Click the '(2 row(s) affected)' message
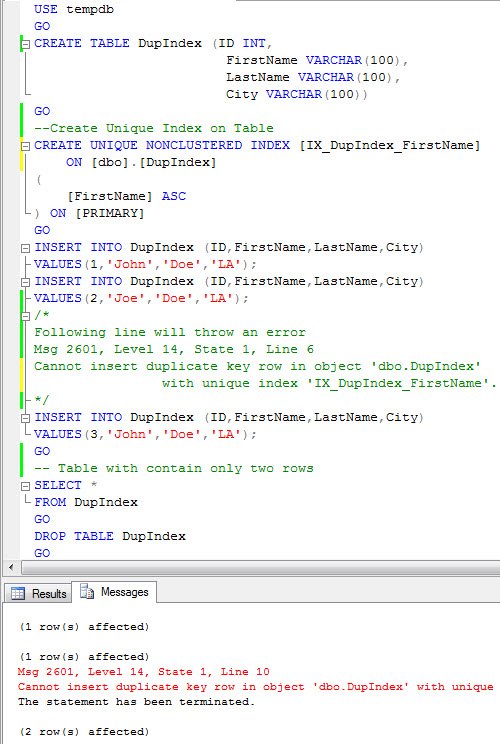 84,732
